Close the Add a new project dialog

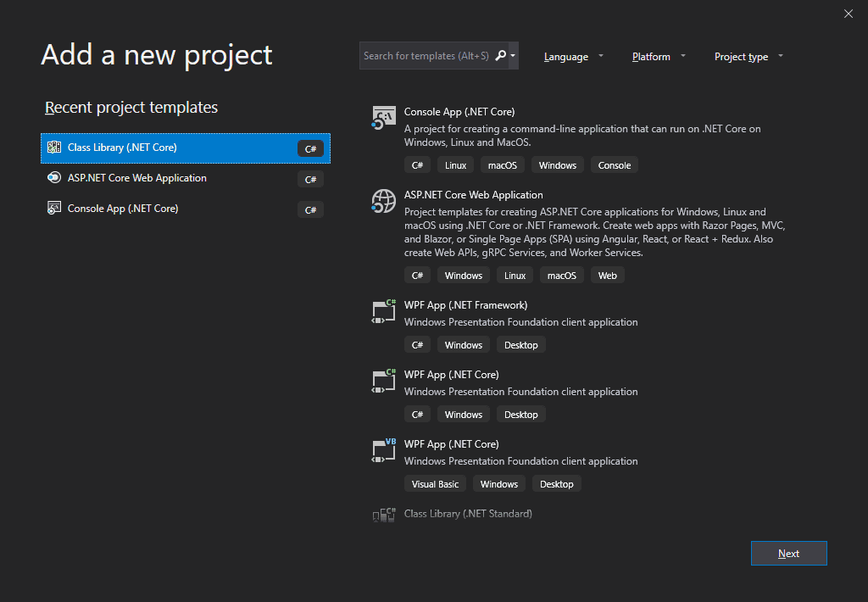(x=849, y=14)
